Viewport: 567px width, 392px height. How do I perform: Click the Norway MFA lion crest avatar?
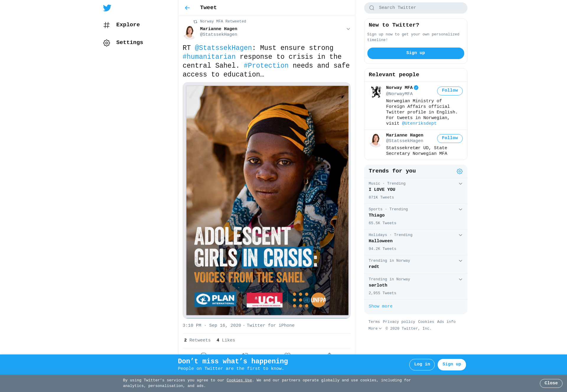point(376,92)
